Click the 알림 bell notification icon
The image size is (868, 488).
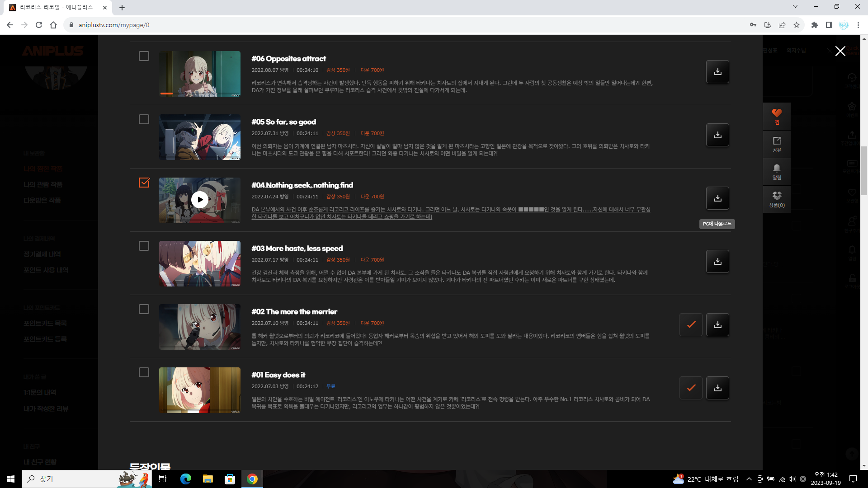pyautogui.click(x=777, y=172)
